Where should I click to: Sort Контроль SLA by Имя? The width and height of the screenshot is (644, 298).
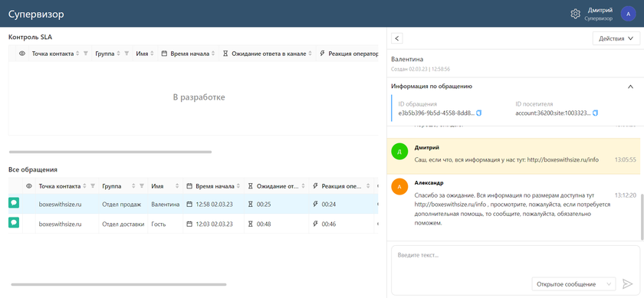[x=152, y=54]
